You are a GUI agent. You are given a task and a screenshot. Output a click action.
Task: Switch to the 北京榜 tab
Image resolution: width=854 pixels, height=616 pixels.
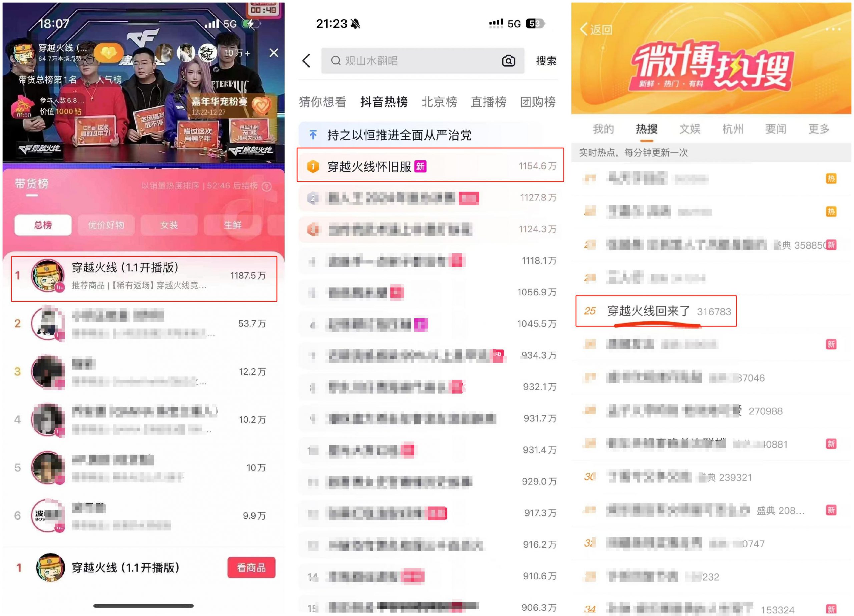coord(439,102)
